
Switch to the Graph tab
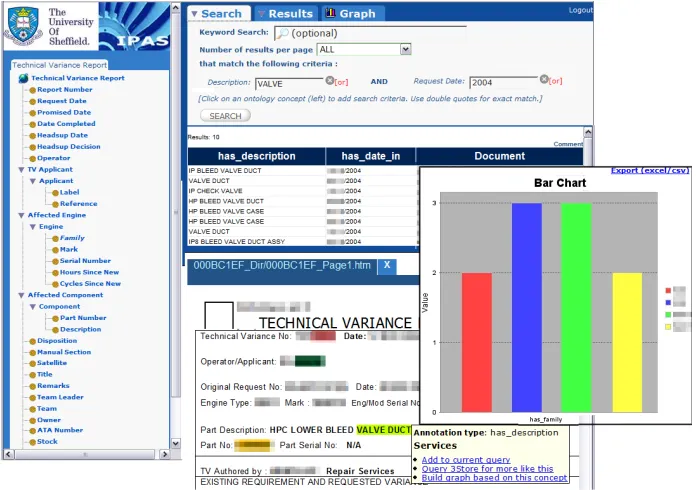(352, 14)
